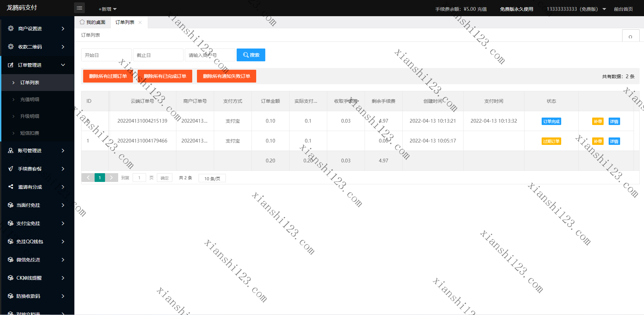Go to next page arrow in pagination

pyautogui.click(x=111, y=178)
